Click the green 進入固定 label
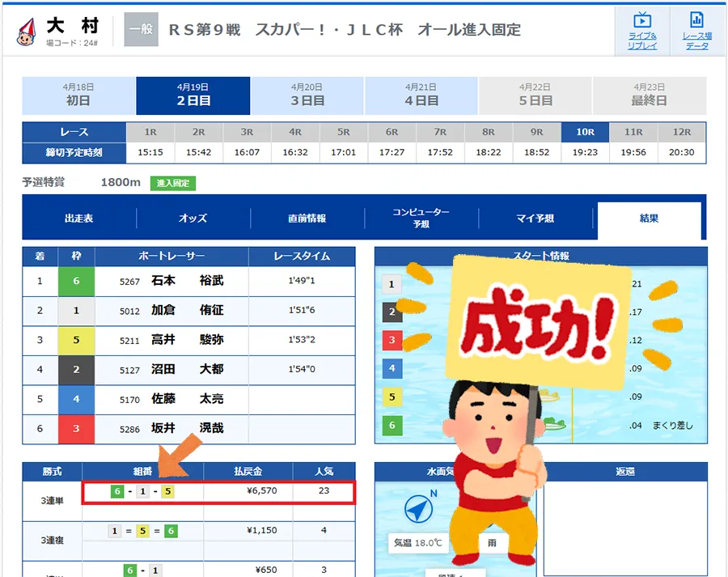The width and height of the screenshot is (728, 577). coord(172,184)
